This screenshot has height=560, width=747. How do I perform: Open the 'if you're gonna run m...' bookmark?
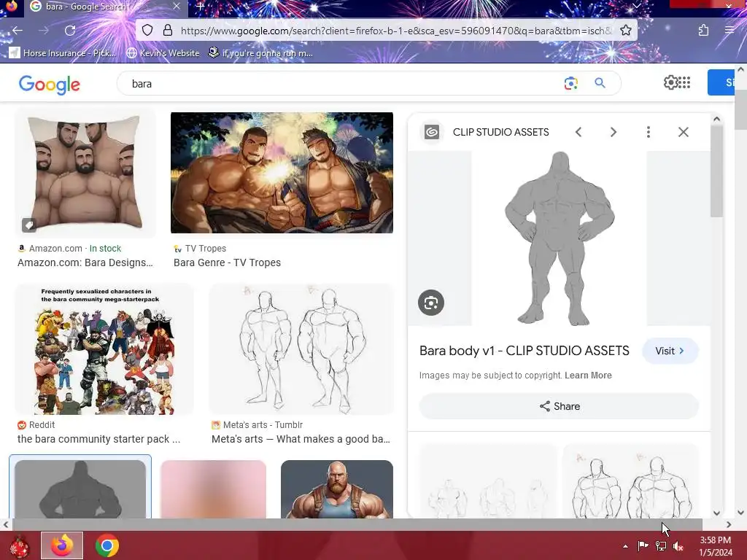coord(260,52)
